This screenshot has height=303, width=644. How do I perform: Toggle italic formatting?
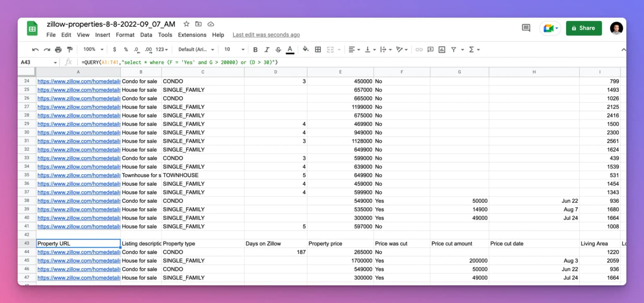tap(267, 50)
